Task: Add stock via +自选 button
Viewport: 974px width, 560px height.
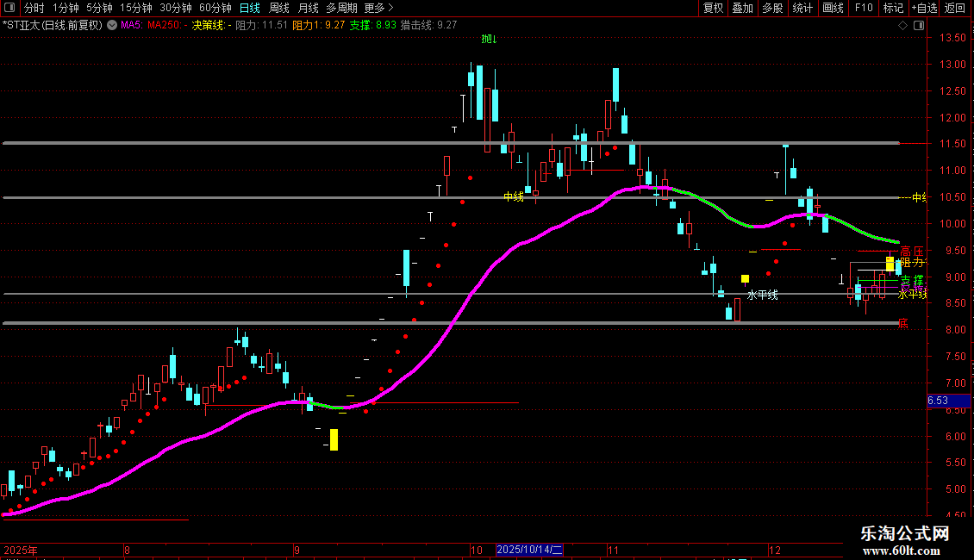Action: 924,8
